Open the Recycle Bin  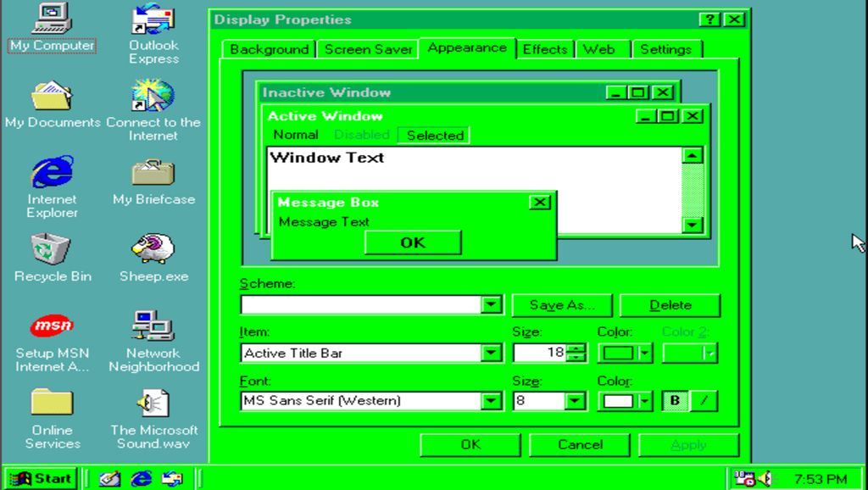pos(51,251)
